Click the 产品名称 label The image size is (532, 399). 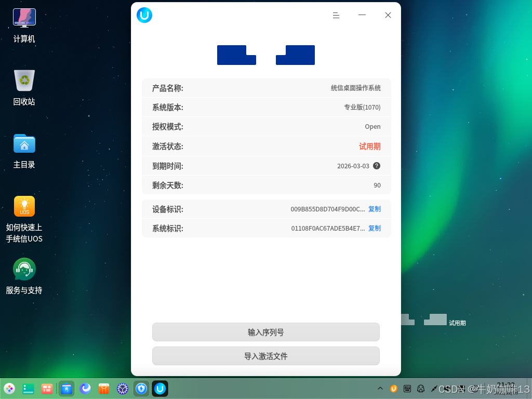click(168, 88)
